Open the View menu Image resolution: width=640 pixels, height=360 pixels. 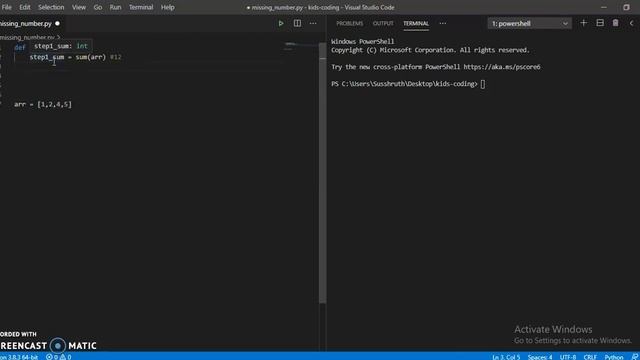point(79,7)
